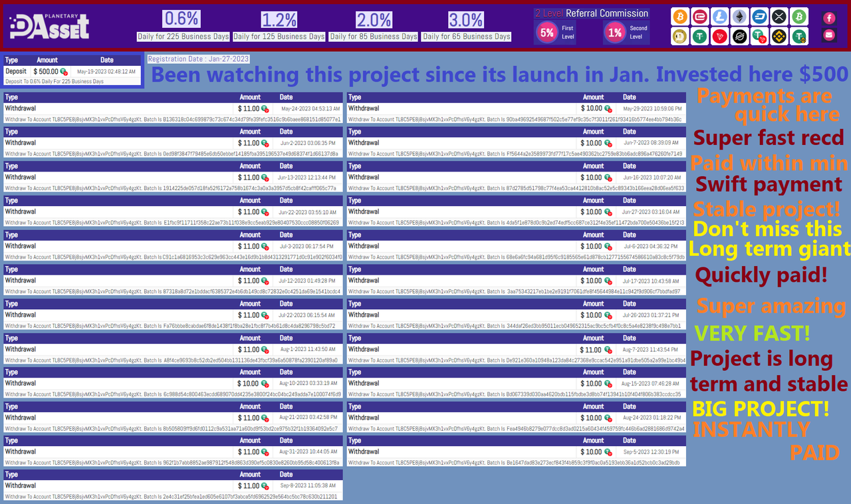Viewport: 851px width, 504px height.
Task: Click 'Deposit To 0.6% Daily For 225 Business Days'
Action: [55, 81]
